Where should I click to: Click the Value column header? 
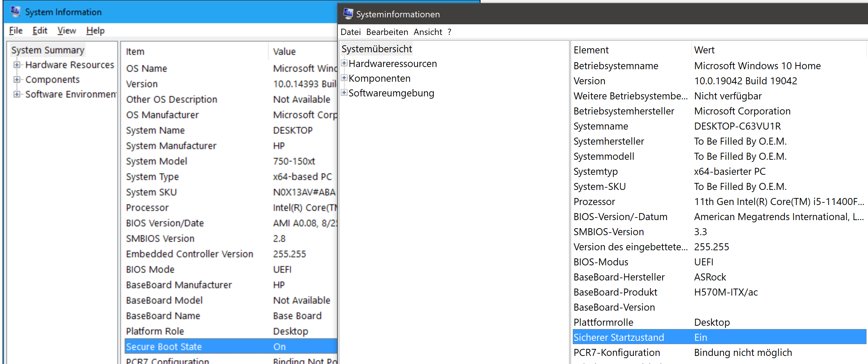click(x=304, y=52)
